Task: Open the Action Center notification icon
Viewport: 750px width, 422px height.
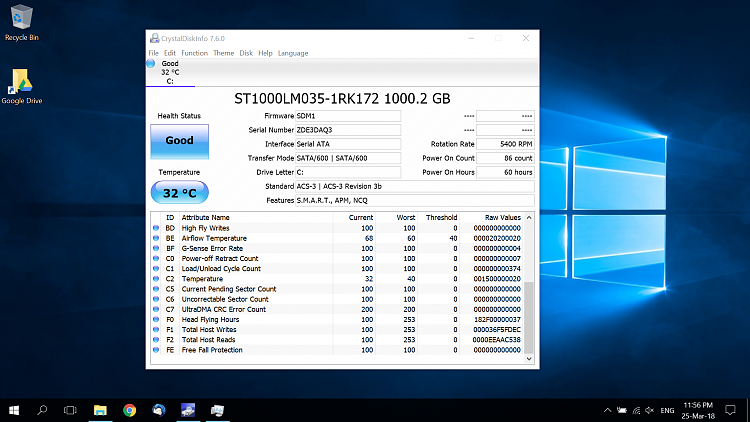Action: [730, 411]
